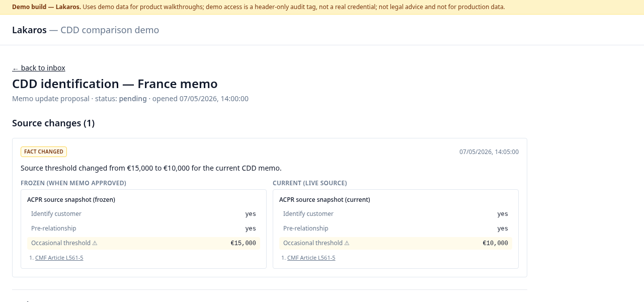
Task: Click the warning icon in current Occasional threshold row
Action: click(x=347, y=243)
